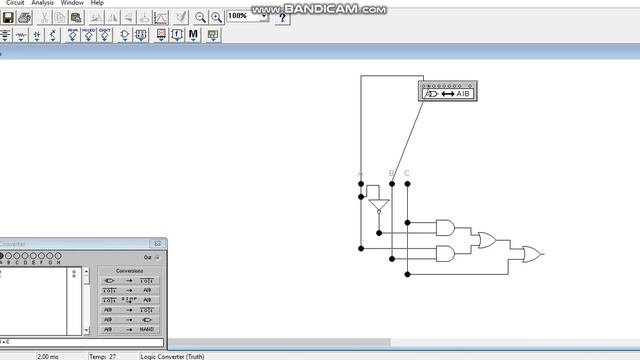
Task: Select the lower AND gate in circuit
Action: point(445,253)
